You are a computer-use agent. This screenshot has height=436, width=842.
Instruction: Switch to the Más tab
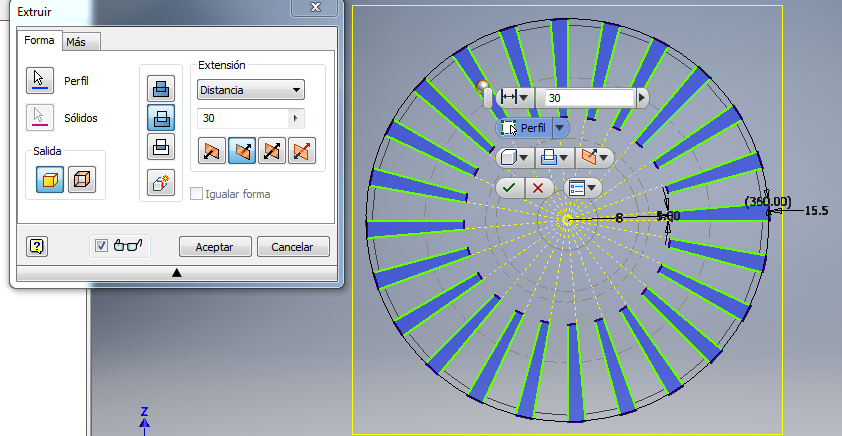point(81,42)
